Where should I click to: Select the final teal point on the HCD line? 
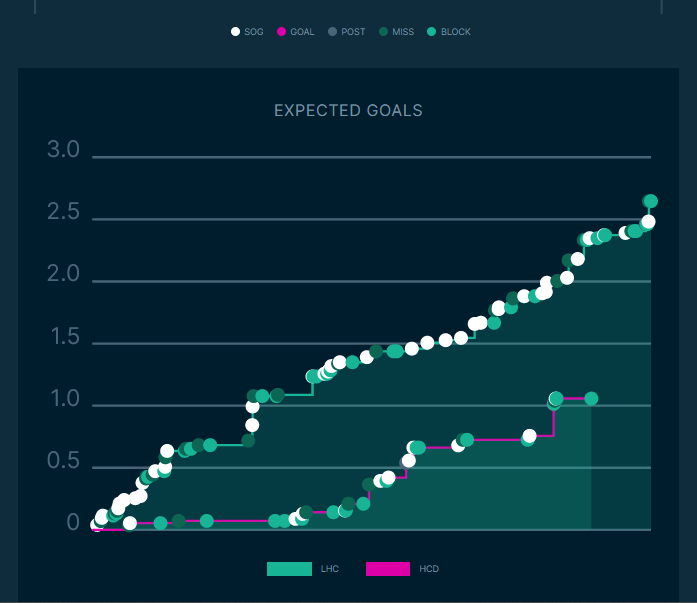pos(591,398)
